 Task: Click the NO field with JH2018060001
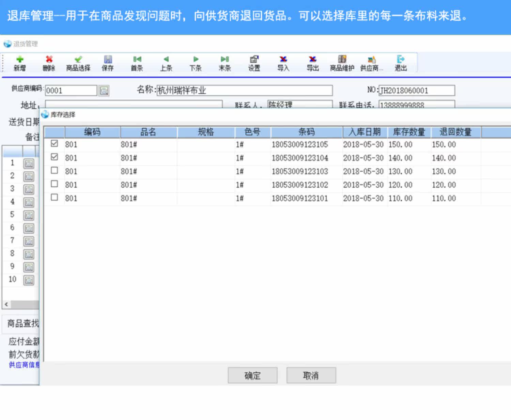point(417,91)
